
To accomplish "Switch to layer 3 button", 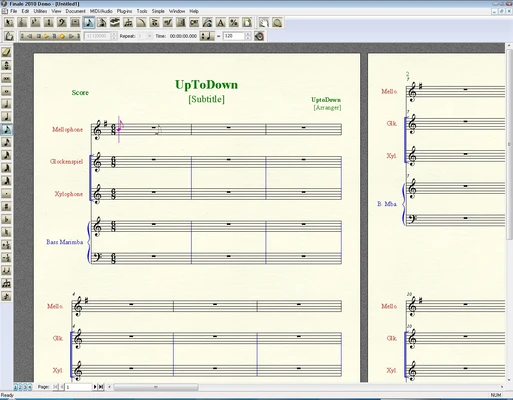I will pyautogui.click(x=25, y=387).
